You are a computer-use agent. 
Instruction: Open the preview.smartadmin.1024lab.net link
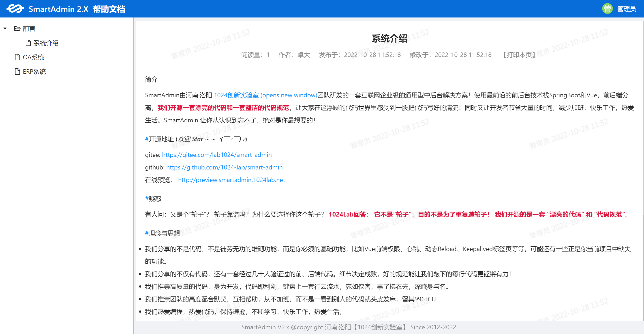231,180
